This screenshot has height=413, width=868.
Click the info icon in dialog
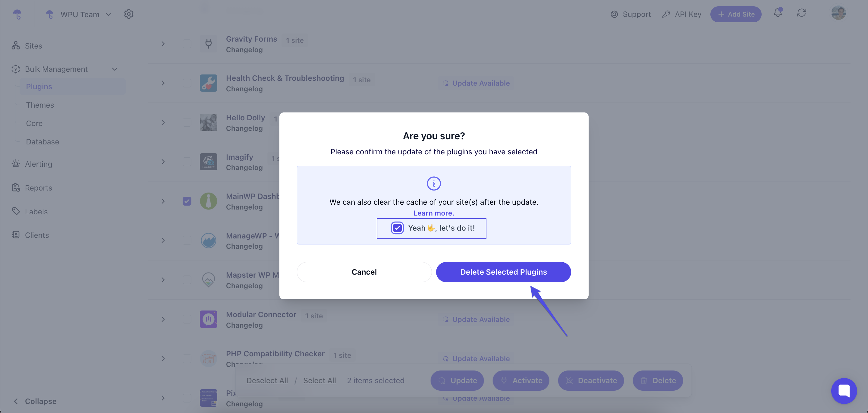(434, 183)
